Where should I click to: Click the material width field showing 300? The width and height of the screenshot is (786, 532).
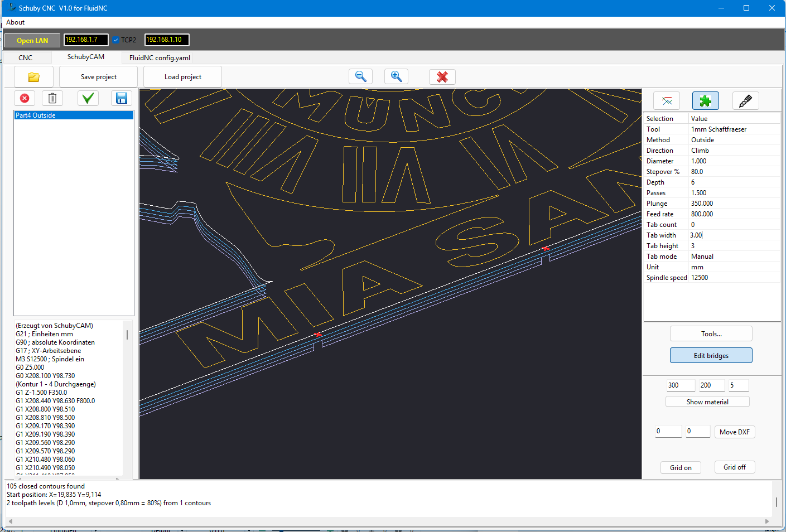coord(681,385)
